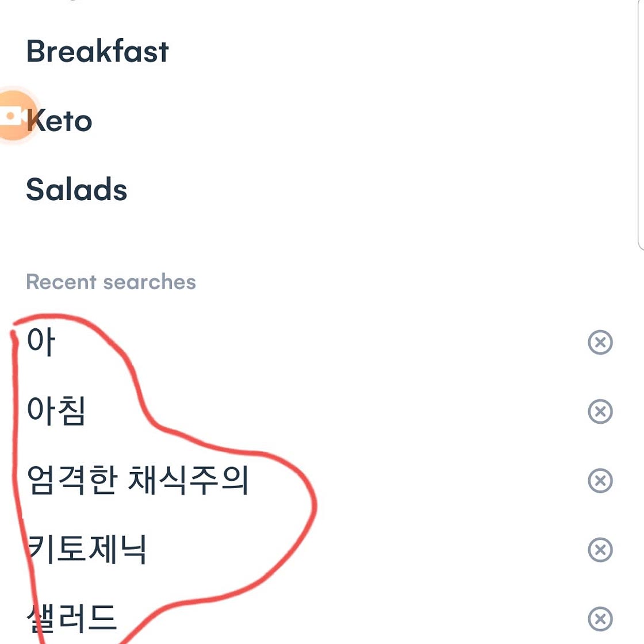Remove 키토제닉 from recent searches

coord(600,550)
